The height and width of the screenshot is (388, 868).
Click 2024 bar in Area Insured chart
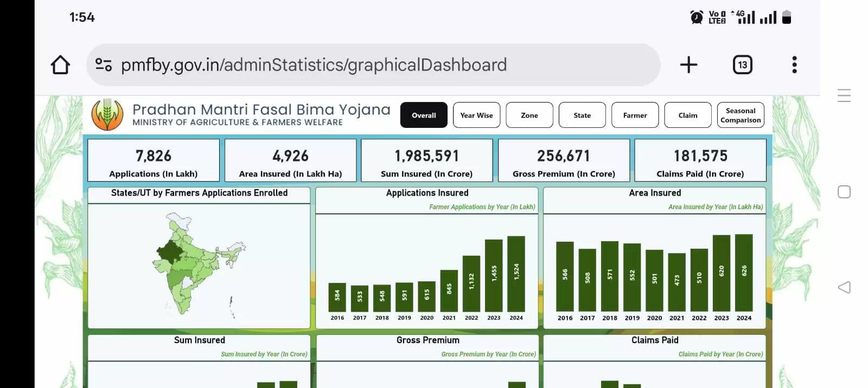click(x=744, y=273)
